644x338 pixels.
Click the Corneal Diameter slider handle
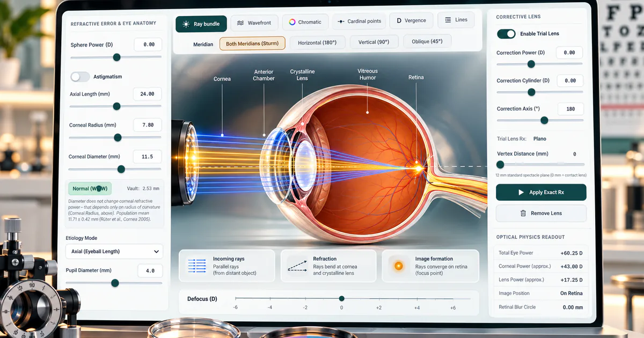coord(121,169)
